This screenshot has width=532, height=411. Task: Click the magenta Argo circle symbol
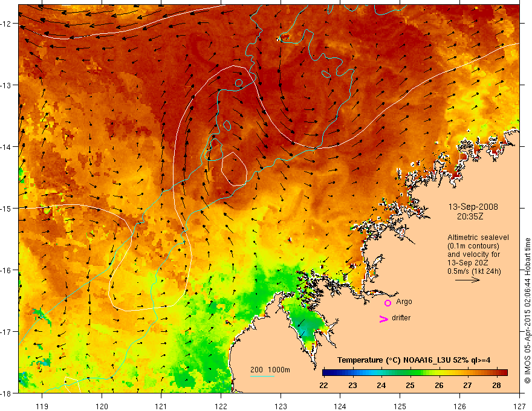click(388, 303)
